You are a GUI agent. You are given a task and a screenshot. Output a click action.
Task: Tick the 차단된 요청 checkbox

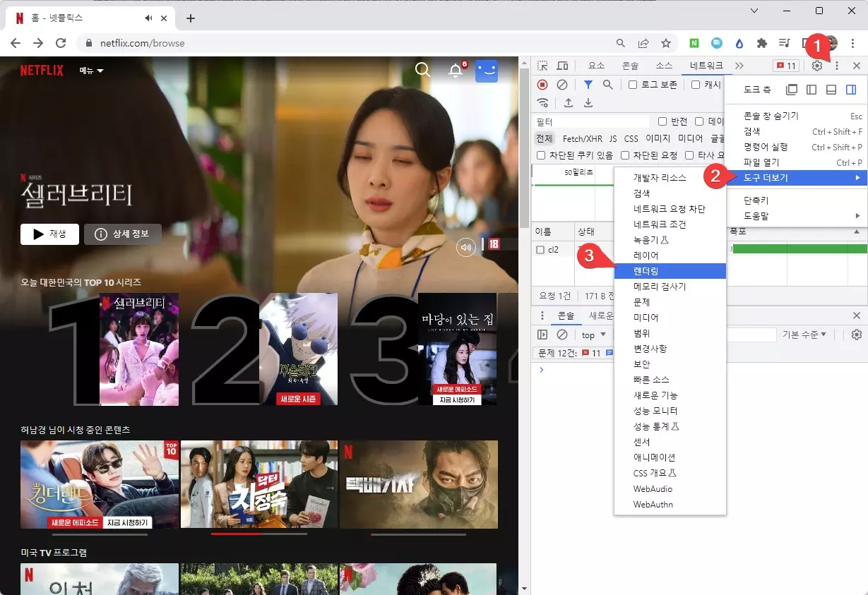(625, 155)
